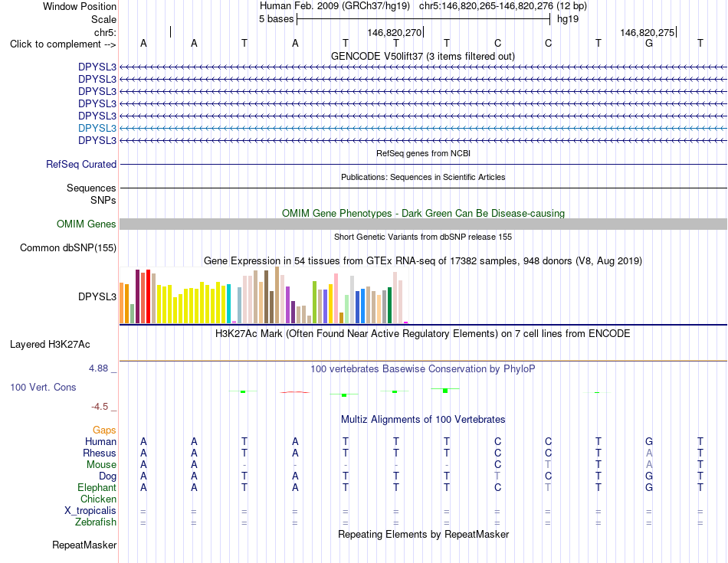Click the lime green bar in GTEx chart
Viewport: 728px width, 563px height.
coord(314,302)
